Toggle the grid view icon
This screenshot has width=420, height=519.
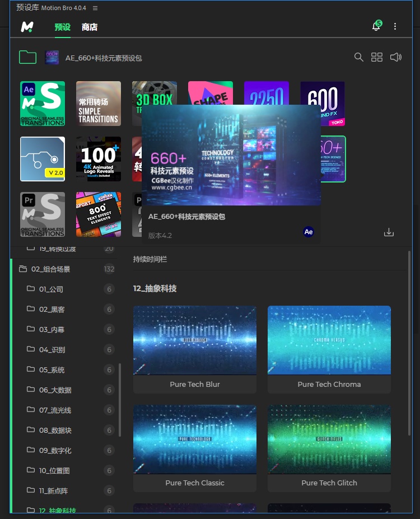tap(377, 57)
